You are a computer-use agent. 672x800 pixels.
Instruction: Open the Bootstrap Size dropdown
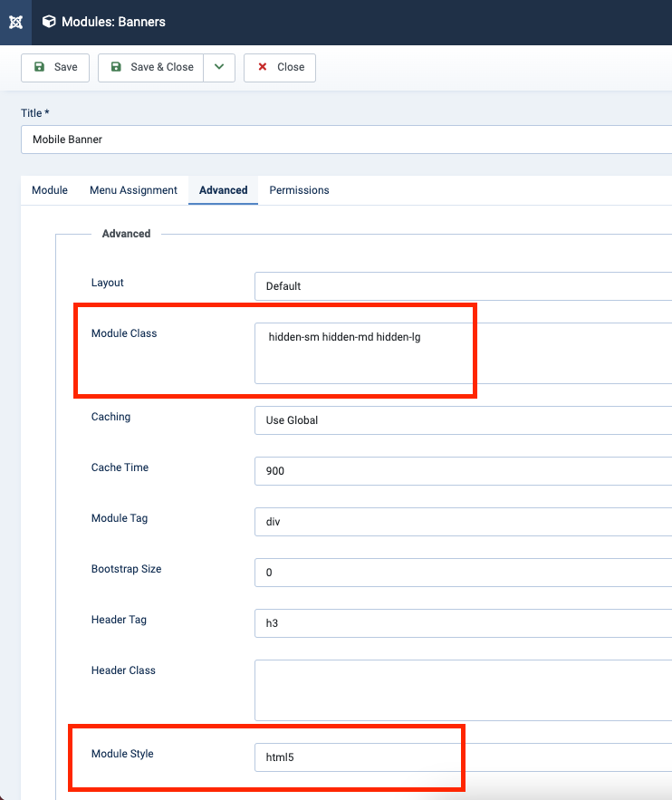click(463, 573)
